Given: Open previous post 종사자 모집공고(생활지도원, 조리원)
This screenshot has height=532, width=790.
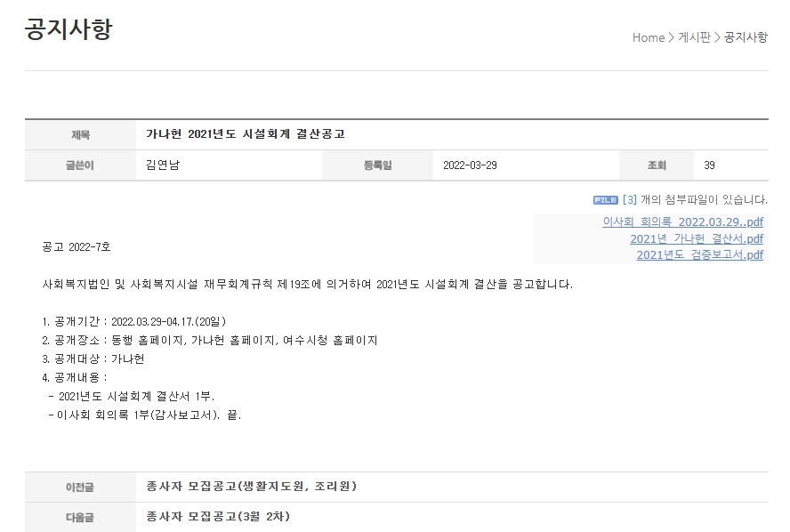Looking at the screenshot, I should click(251, 486).
